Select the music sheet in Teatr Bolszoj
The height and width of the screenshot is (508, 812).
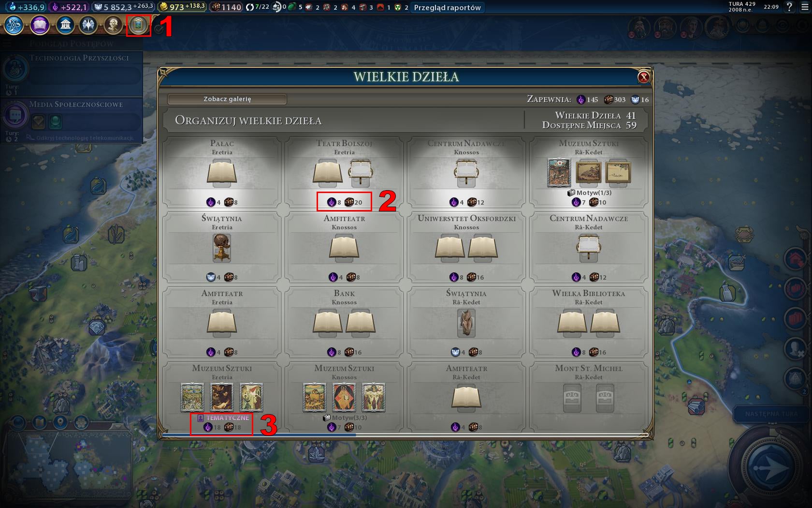pos(361,173)
